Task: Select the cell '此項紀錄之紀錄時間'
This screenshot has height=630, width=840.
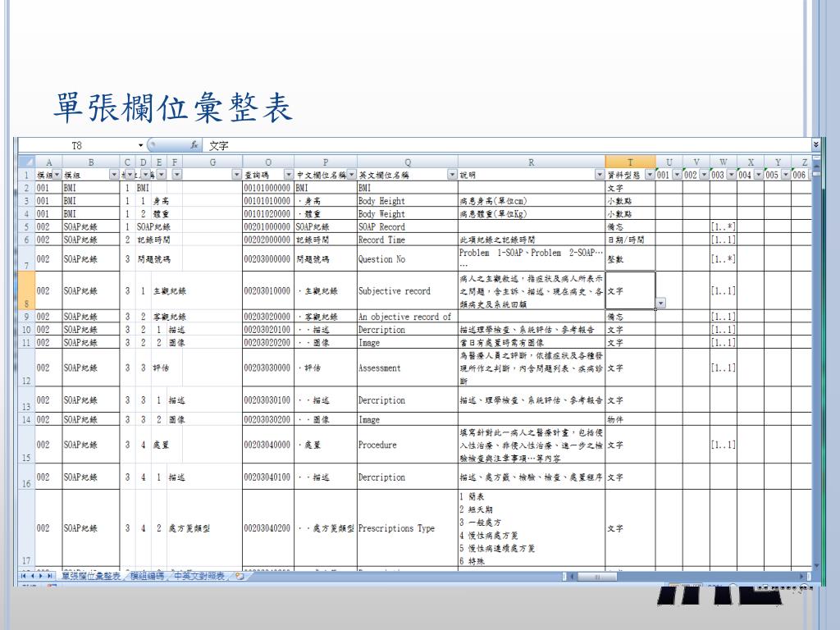Action: (x=532, y=240)
